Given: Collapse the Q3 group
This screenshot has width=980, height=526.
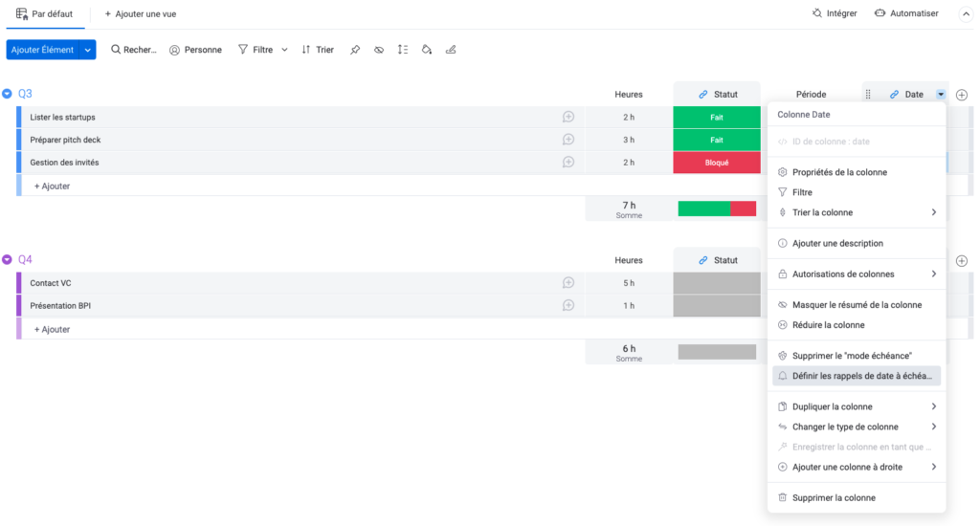Looking at the screenshot, I should tap(7, 94).
